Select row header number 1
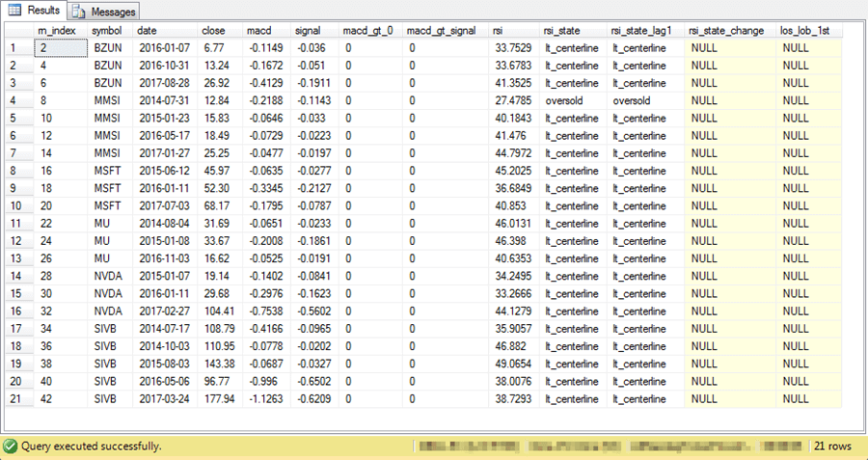The height and width of the screenshot is (460, 868). coord(20,48)
